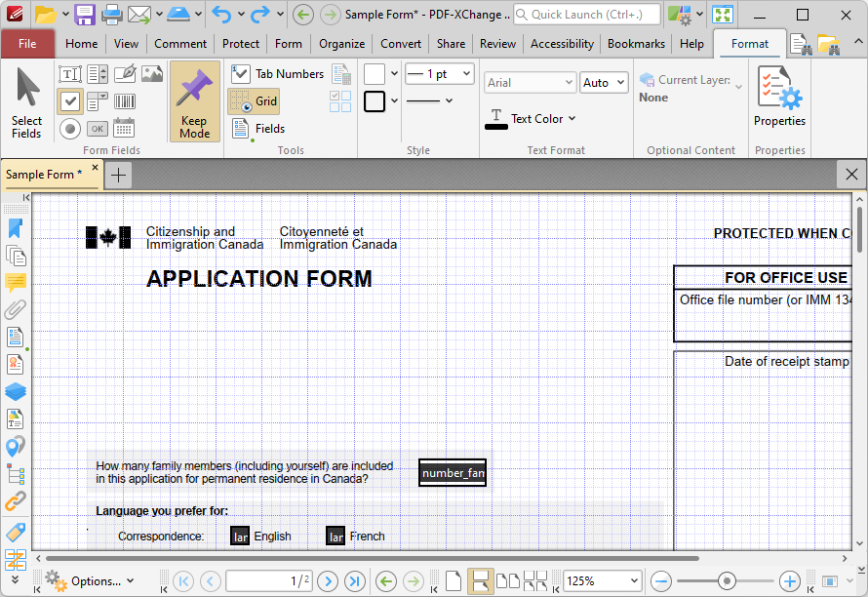Expand the fill color dropdown arrow
868x597 pixels.
pos(394,73)
